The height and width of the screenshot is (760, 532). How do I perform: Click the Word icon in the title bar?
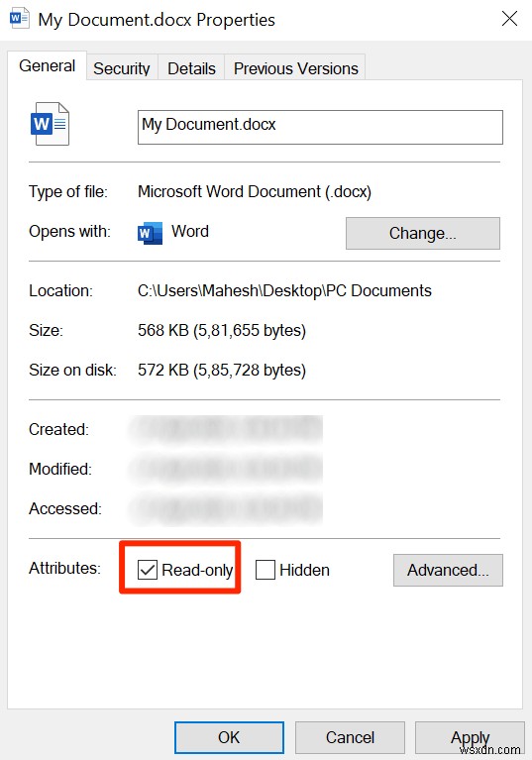(x=19, y=19)
